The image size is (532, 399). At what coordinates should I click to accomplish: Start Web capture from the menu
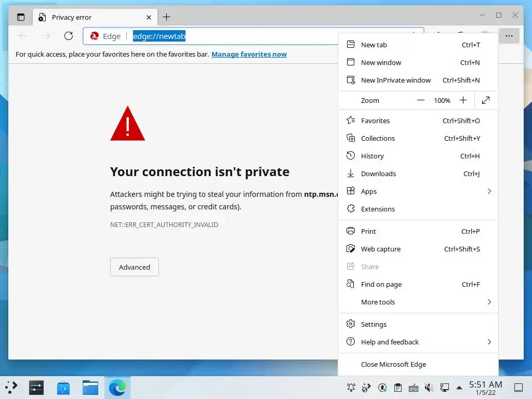[x=418, y=249]
